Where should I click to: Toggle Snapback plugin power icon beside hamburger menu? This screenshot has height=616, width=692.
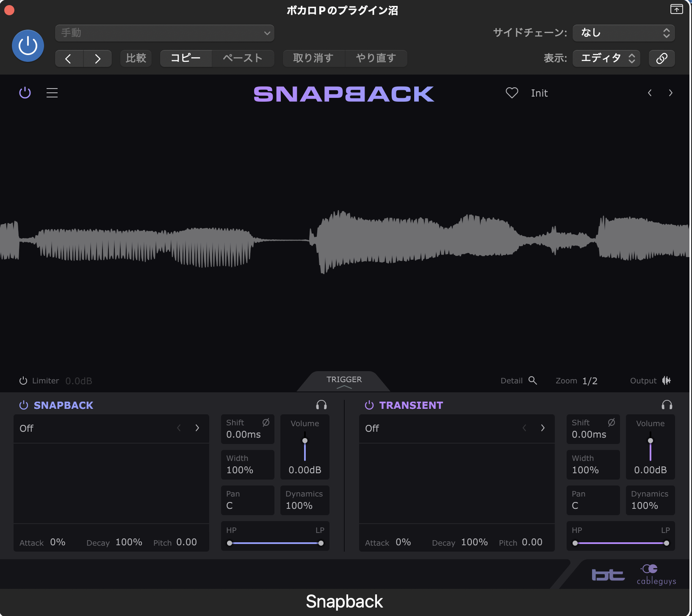pos(25,93)
